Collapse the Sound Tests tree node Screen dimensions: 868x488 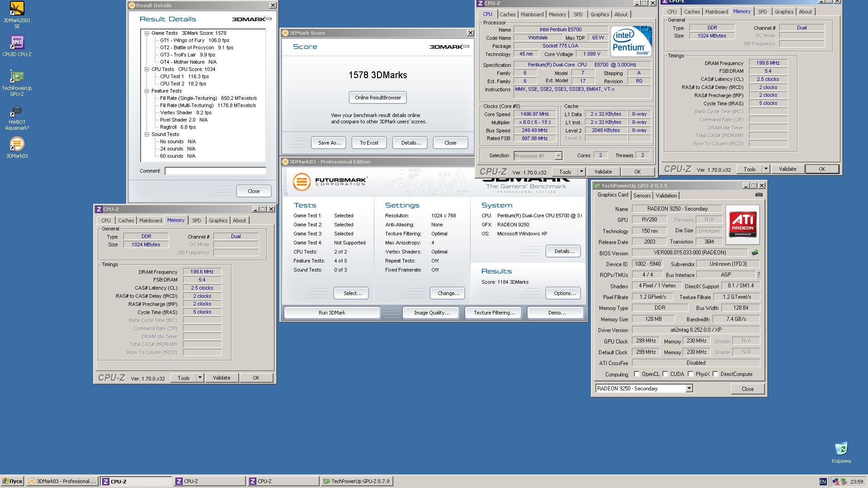tap(147, 134)
